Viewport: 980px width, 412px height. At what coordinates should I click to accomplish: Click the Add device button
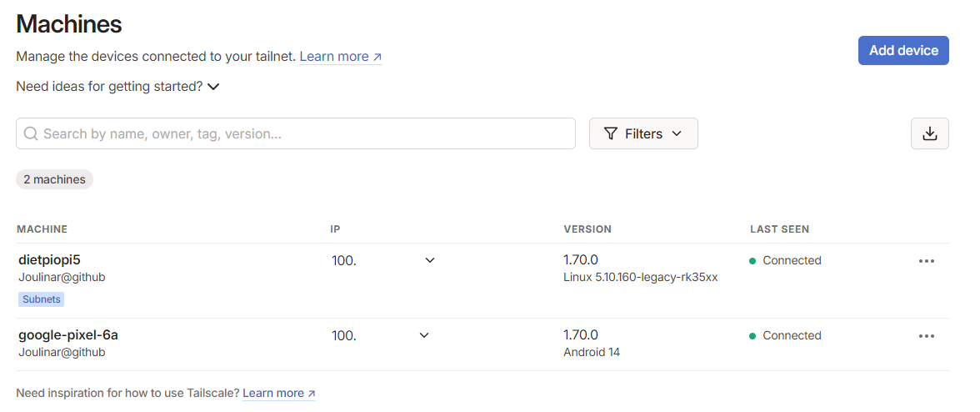[903, 51]
